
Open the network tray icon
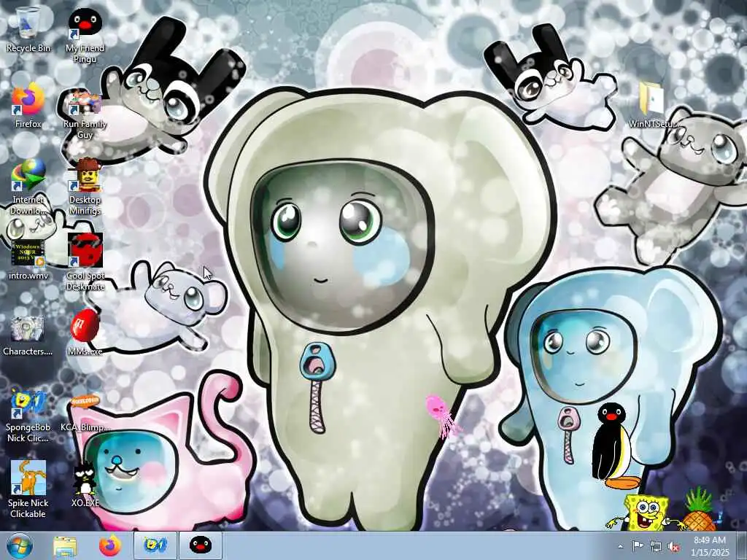tap(656, 546)
